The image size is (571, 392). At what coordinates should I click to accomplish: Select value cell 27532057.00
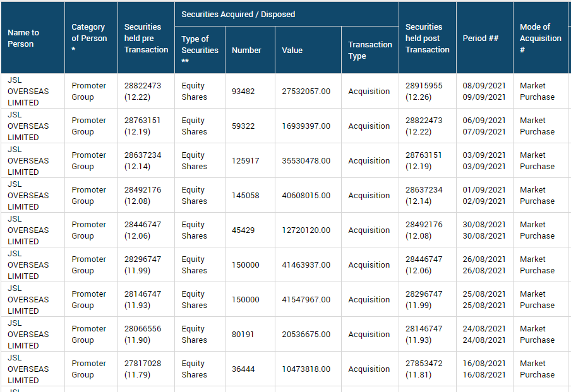[308, 91]
